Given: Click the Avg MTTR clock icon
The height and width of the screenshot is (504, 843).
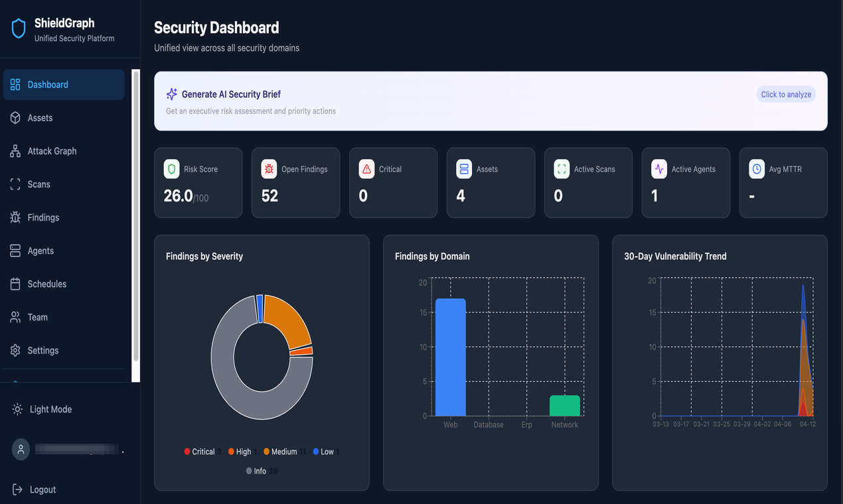Looking at the screenshot, I should pos(756,168).
